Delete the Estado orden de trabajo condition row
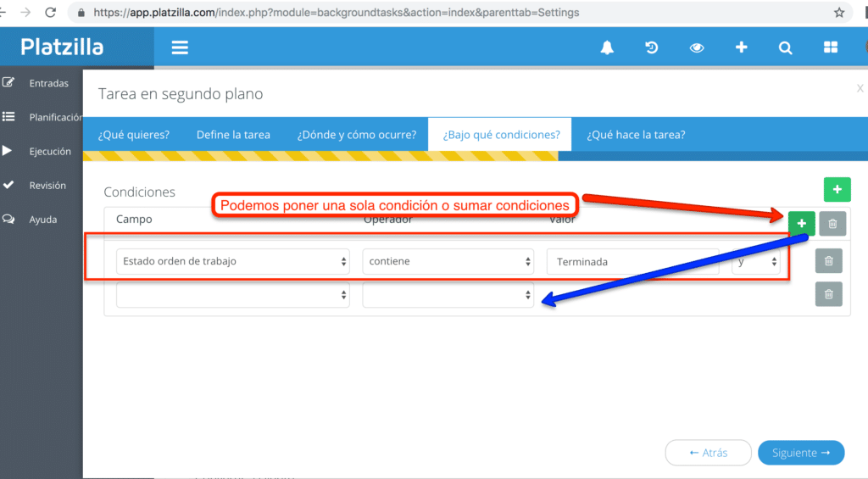 (x=828, y=261)
